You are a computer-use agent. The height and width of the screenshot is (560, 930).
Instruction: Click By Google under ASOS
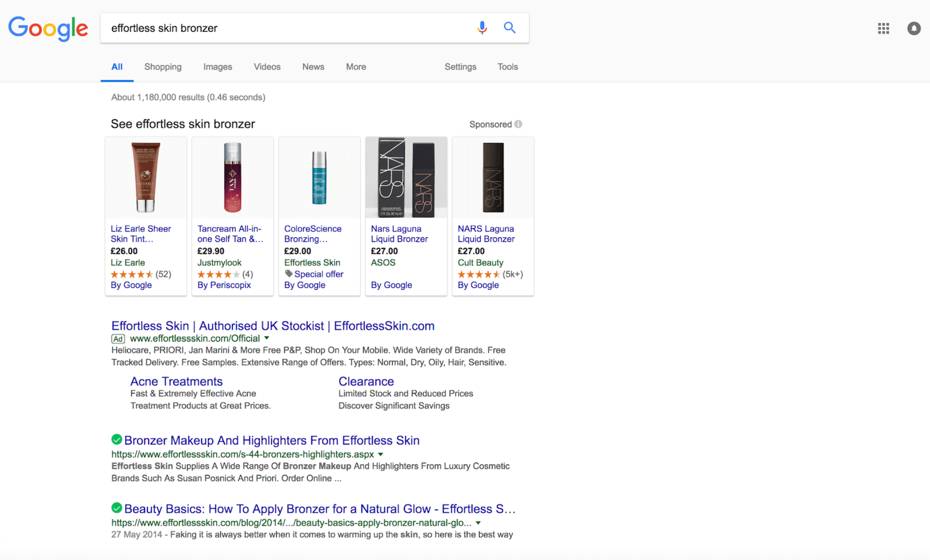pos(392,285)
